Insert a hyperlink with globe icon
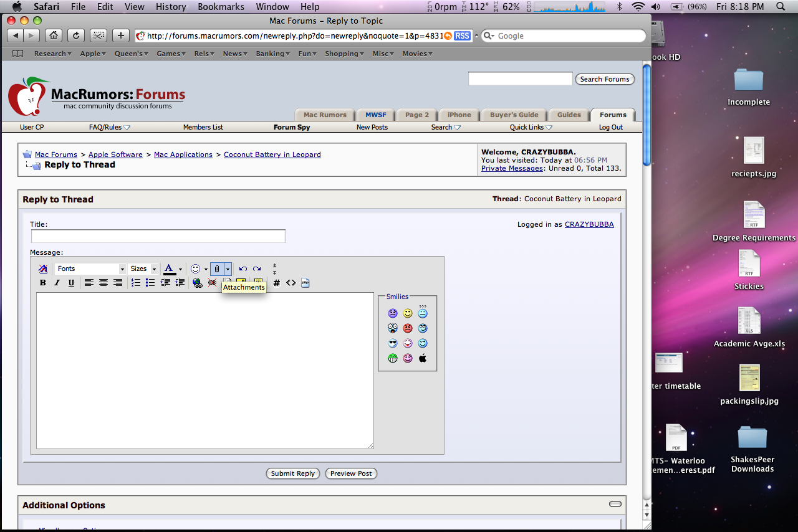Image resolution: width=798 pixels, height=532 pixels. 198,283
